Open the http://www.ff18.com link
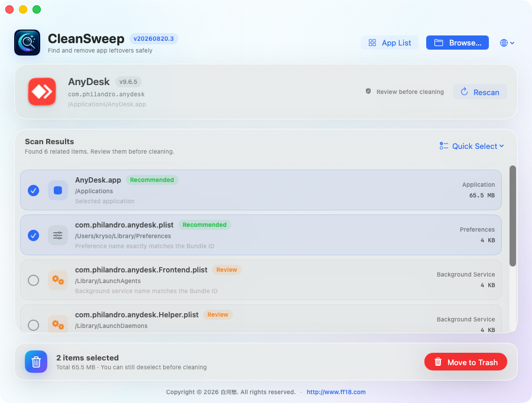Image resolution: width=532 pixels, height=403 pixels. [336, 392]
